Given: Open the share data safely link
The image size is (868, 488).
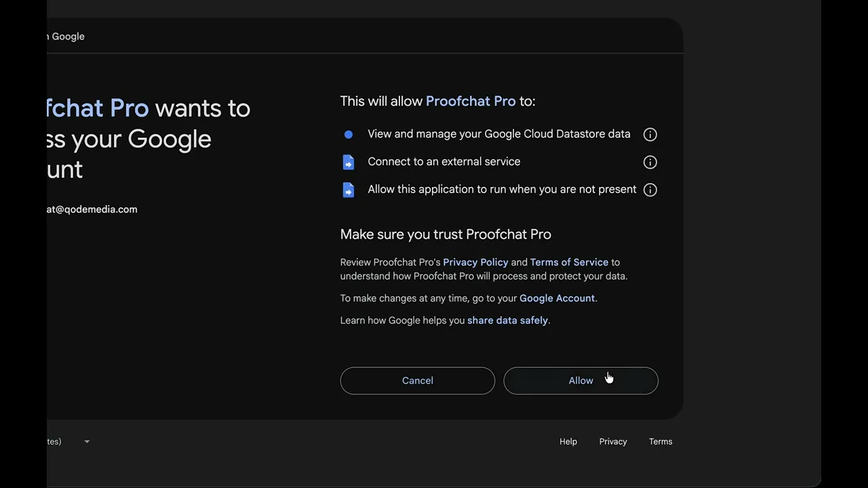Looking at the screenshot, I should (507, 321).
